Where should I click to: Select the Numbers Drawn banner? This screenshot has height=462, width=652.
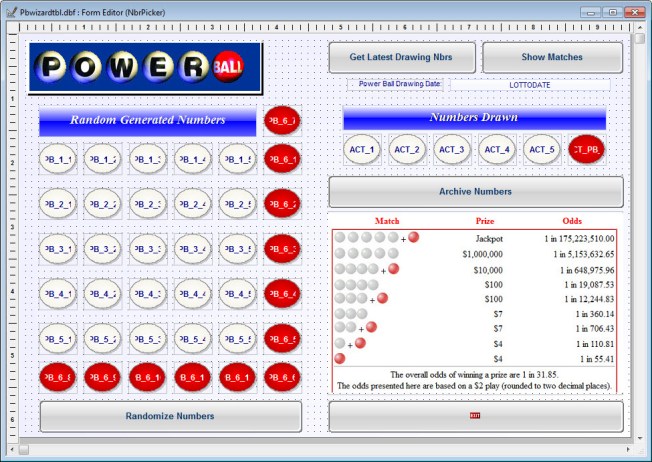[474, 118]
